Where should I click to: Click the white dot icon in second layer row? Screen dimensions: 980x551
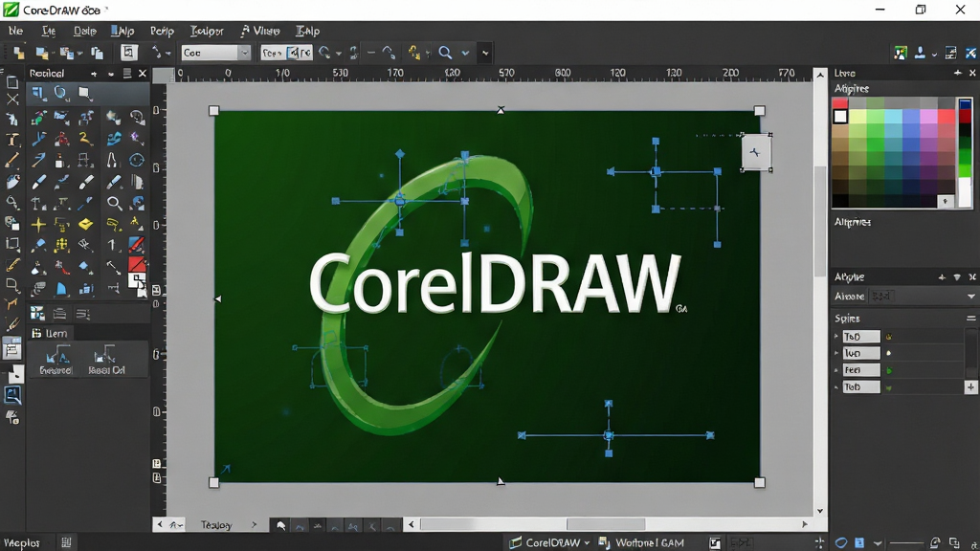[x=889, y=354]
